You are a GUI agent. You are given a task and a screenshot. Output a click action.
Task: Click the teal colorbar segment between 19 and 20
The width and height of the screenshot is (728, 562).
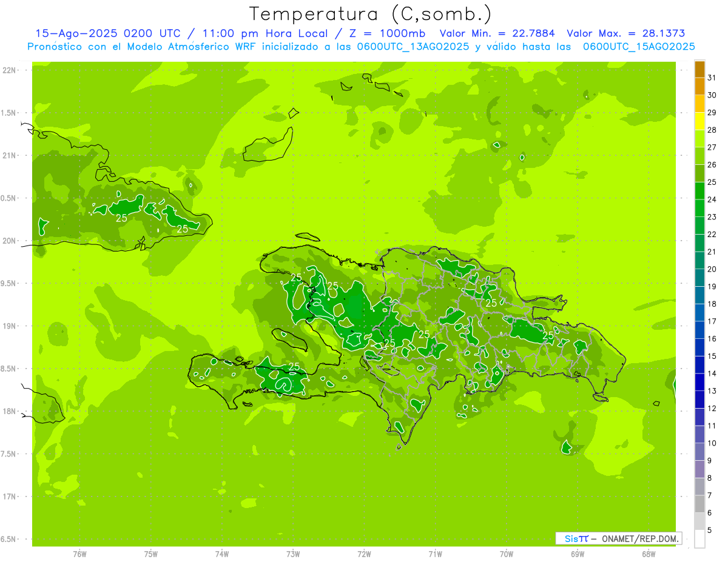coord(699,278)
